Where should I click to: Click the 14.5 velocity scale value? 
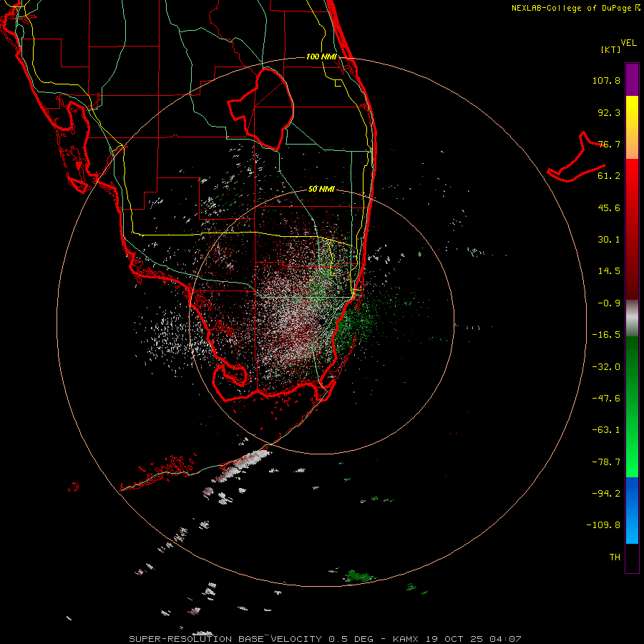point(609,271)
